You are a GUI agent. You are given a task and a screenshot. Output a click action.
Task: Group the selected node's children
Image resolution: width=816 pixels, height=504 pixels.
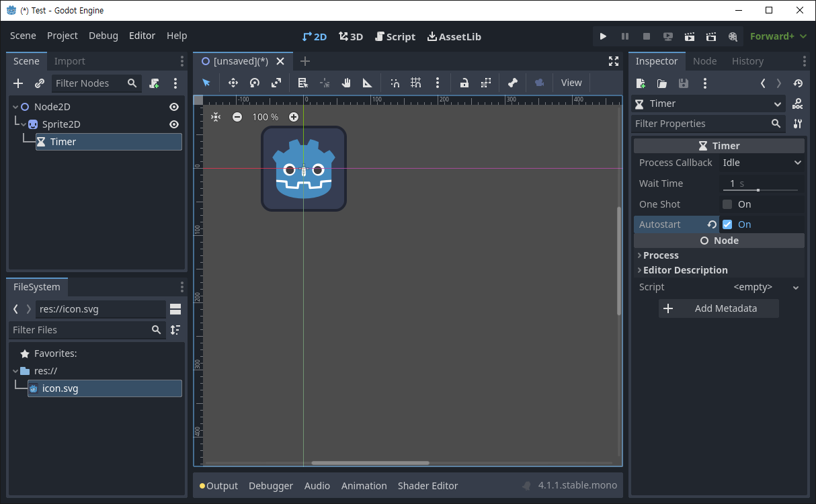pos(486,83)
